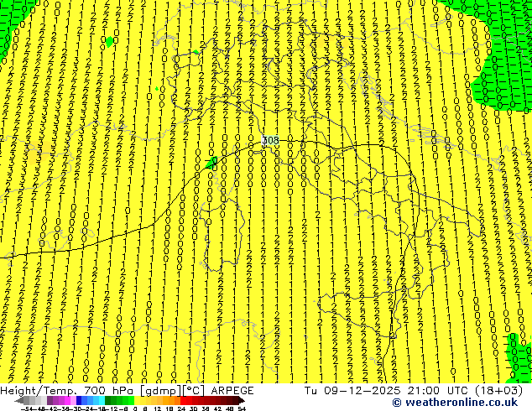Click the yellow 0 swatch in the temperature legend

coord(137,400)
